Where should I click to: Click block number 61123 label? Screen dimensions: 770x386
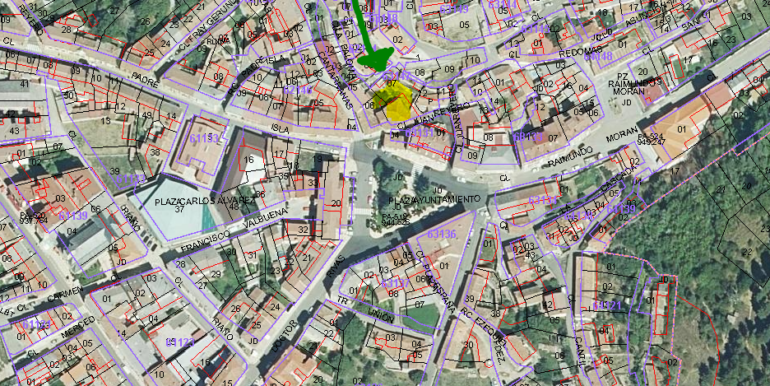180,342
